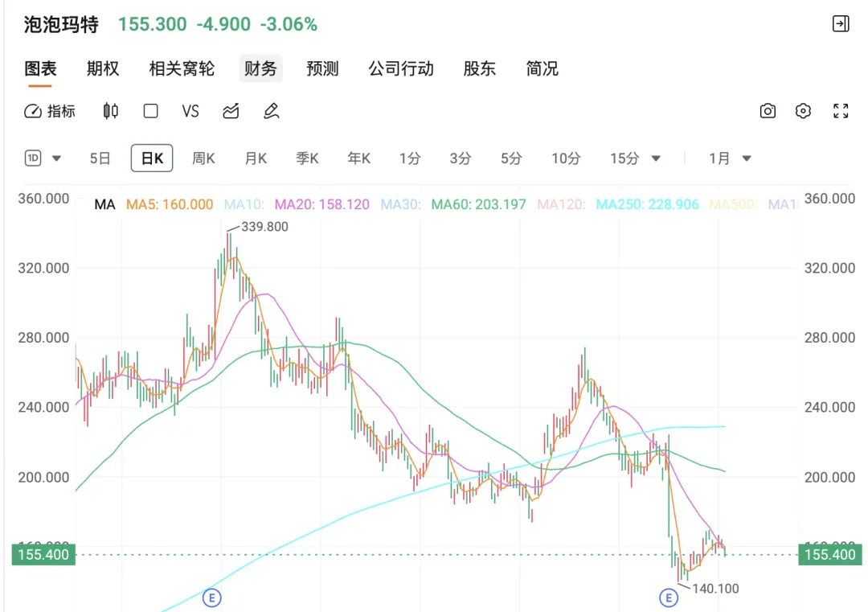
Task: Click the square frame tool icon
Action: click(x=150, y=111)
